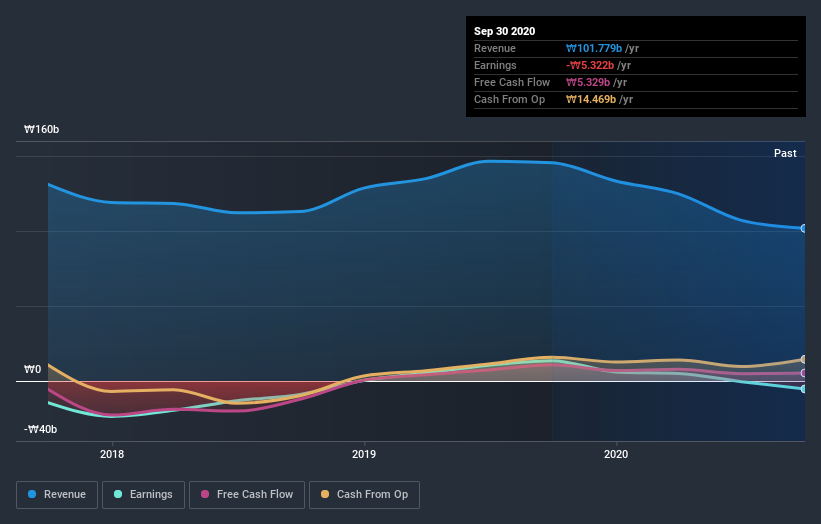This screenshot has height=524, width=821.
Task: Click the 2019 x-axis label
Action: [x=364, y=454]
